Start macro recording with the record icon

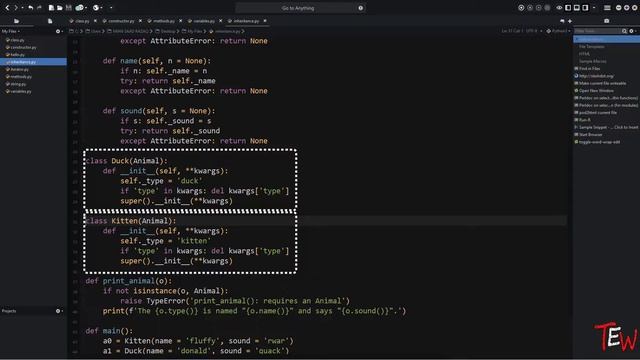(x=521, y=8)
